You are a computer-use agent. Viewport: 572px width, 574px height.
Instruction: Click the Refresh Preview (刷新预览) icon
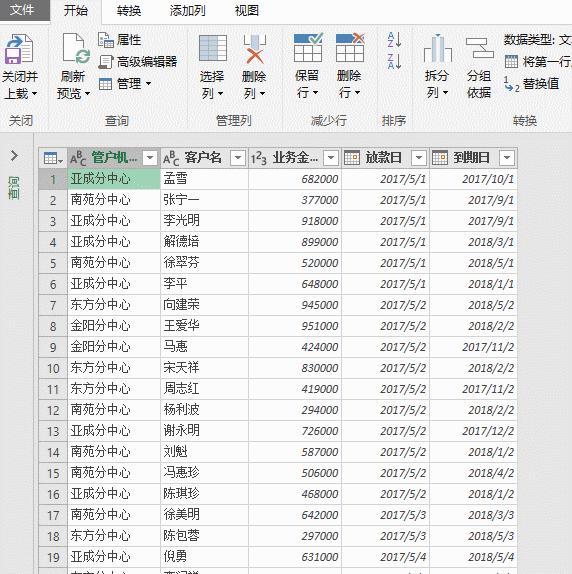76,49
